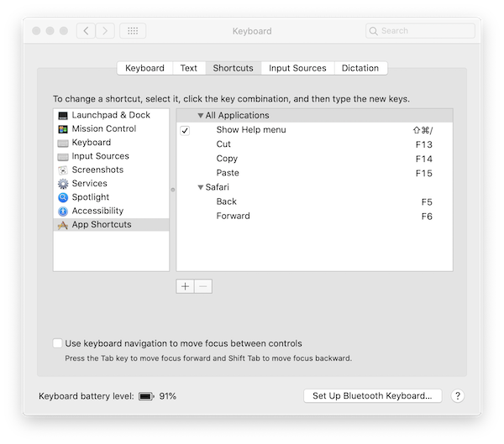Click the F15 key combination

(x=424, y=174)
